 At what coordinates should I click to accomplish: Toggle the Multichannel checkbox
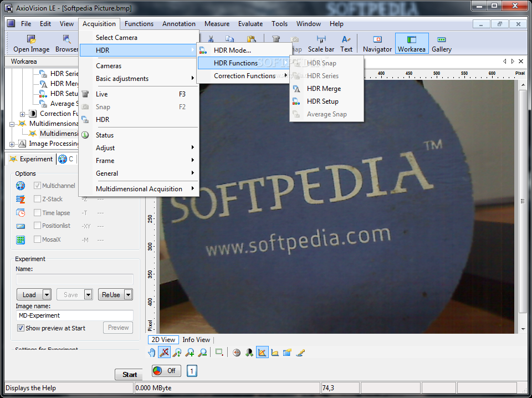pyautogui.click(x=37, y=186)
